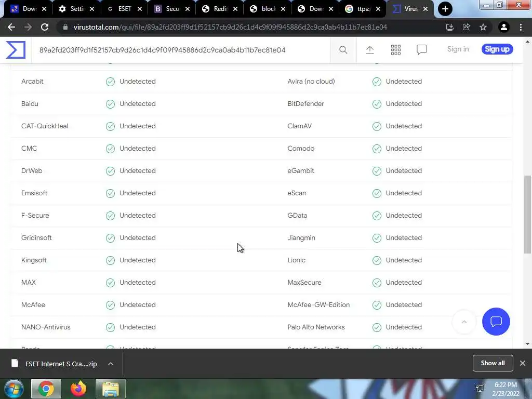Viewport: 532px width, 399px height.
Task: Click Show all downloads button
Action: point(493,363)
